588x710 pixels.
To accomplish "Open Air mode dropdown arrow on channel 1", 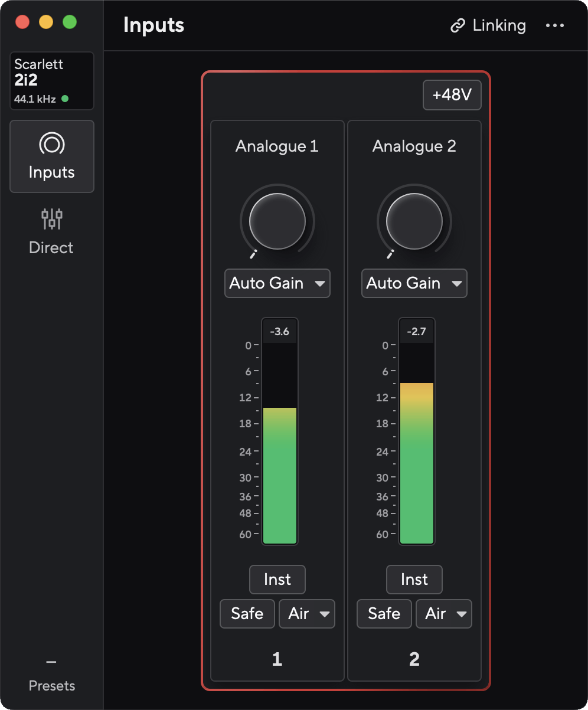I will (x=325, y=614).
